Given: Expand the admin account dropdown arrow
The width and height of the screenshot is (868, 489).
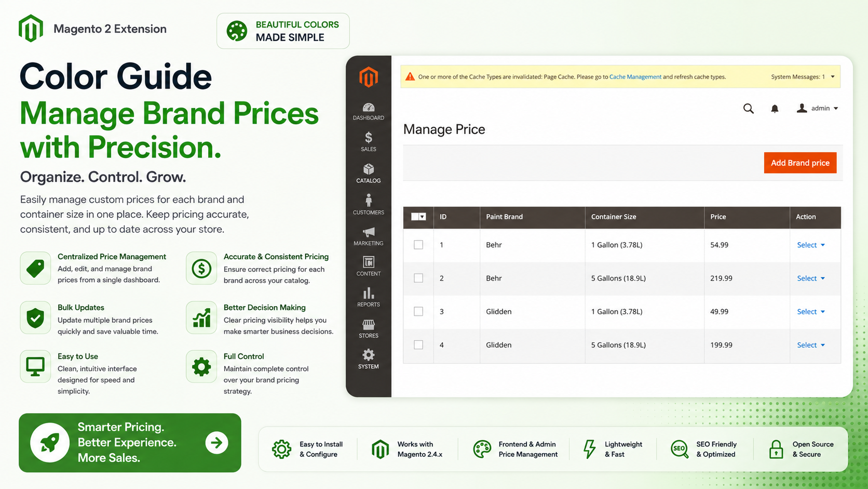Looking at the screenshot, I should click(x=836, y=109).
